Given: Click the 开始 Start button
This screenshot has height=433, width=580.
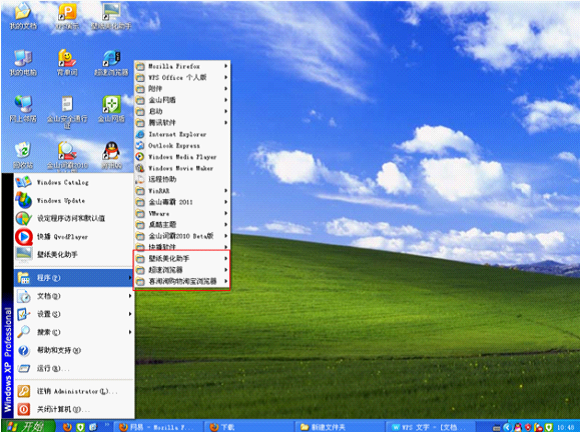Looking at the screenshot, I should coord(28,426).
